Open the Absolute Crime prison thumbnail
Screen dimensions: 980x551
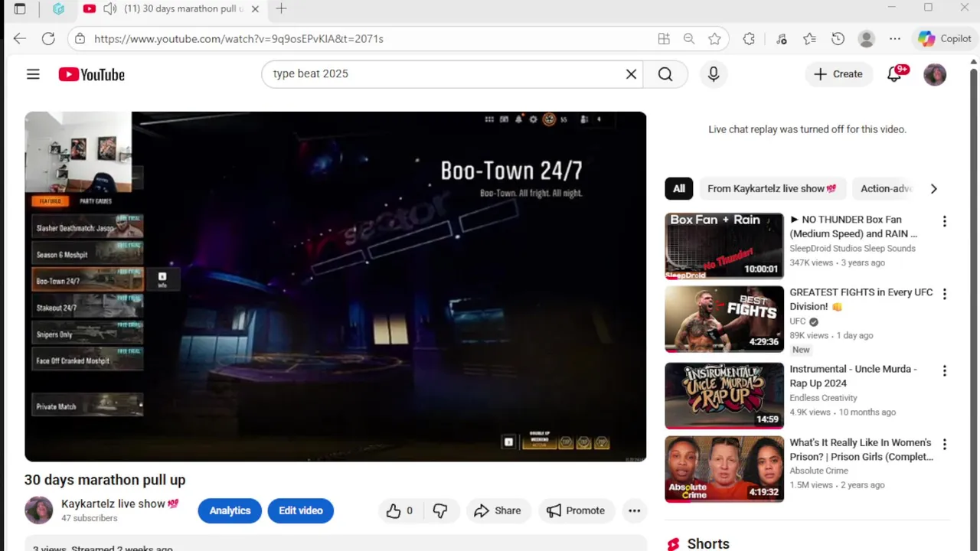[724, 469]
